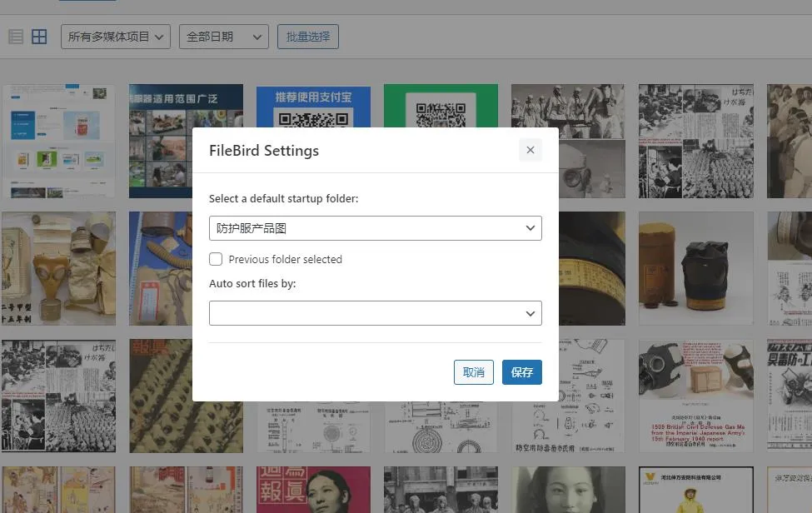Select the website screenshot thumbnail
Image resolution: width=812 pixels, height=513 pixels.
point(58,141)
